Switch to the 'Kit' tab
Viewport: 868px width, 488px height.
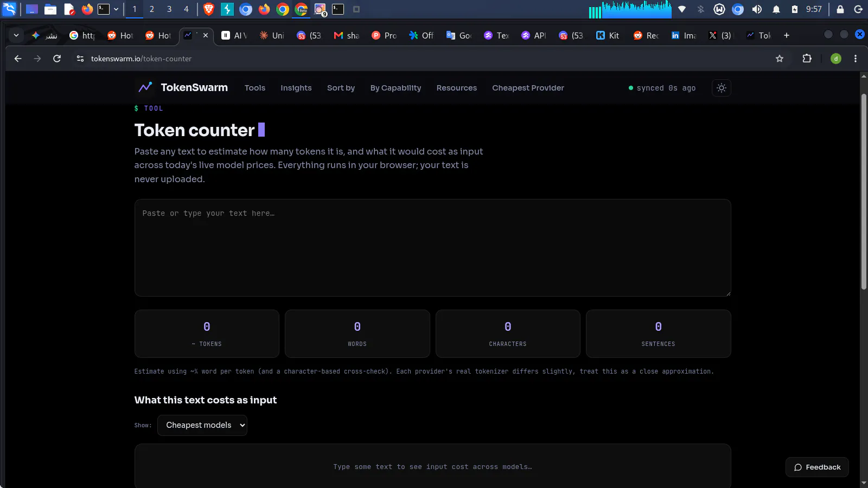[x=609, y=35]
